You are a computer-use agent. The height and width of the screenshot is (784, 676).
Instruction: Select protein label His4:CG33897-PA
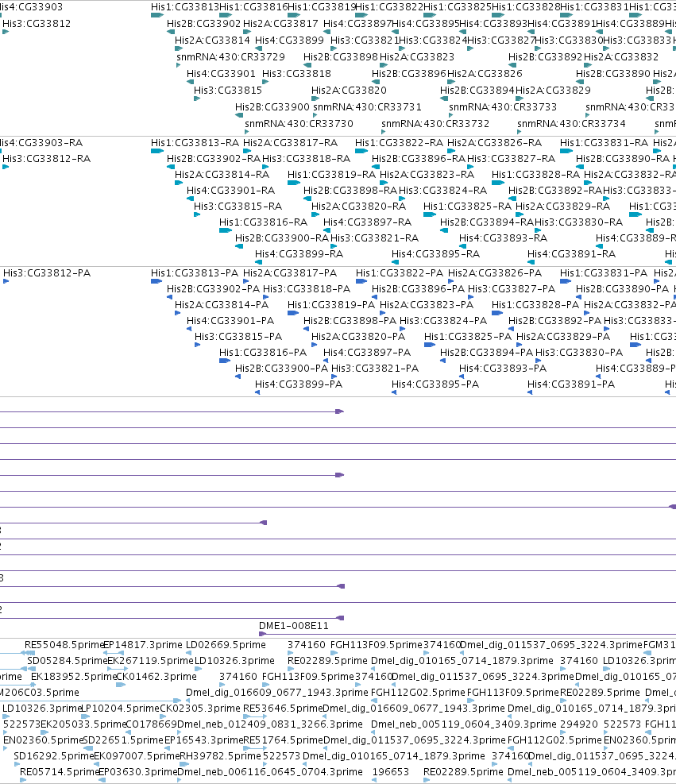pos(367,353)
